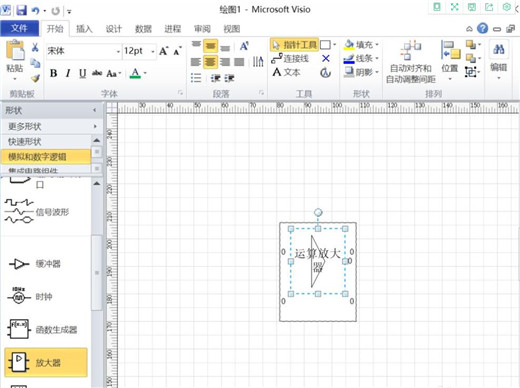
Task: Click the Cut scissors icon
Action: click(35, 47)
